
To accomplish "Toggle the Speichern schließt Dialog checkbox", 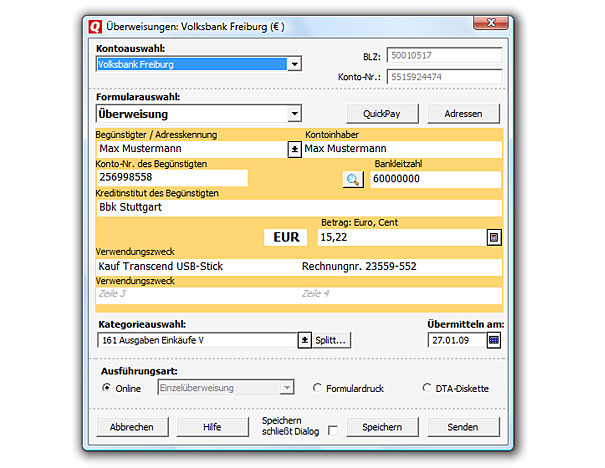I will 333,428.
